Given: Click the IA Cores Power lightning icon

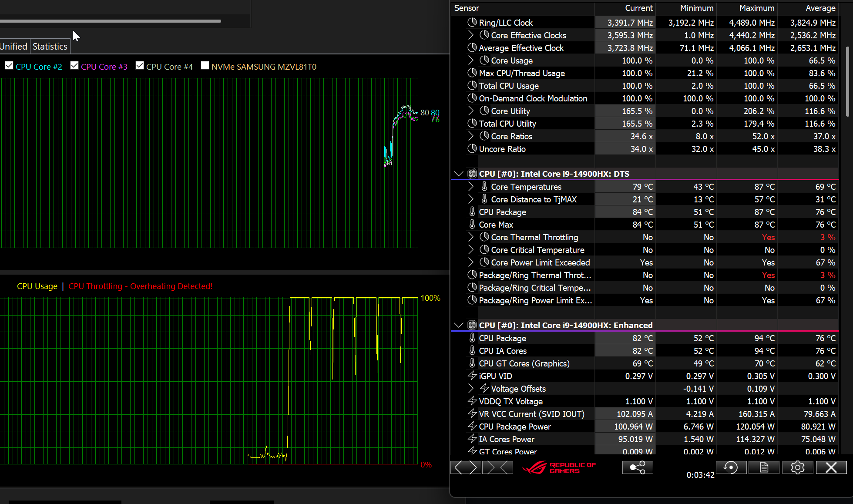Looking at the screenshot, I should [472, 439].
